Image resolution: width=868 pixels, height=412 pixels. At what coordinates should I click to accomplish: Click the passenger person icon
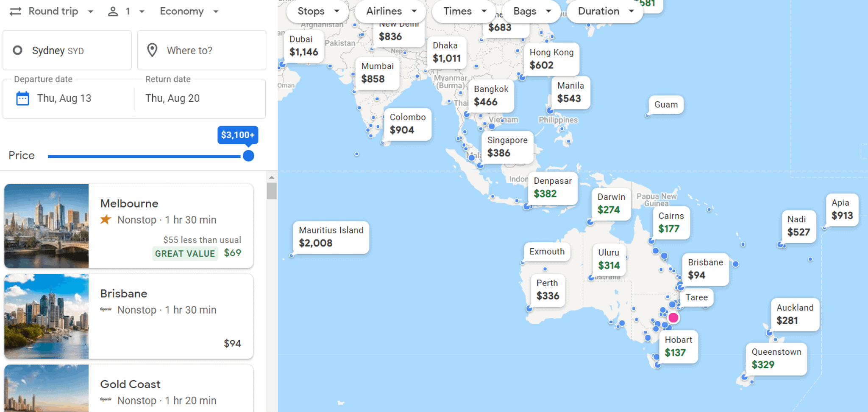pyautogui.click(x=113, y=11)
